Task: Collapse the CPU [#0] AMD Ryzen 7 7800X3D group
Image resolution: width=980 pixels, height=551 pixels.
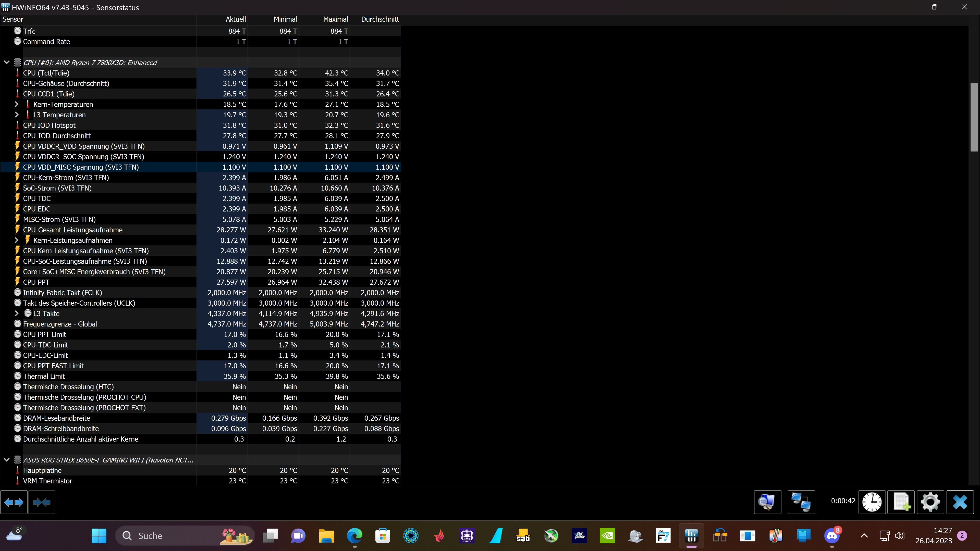Action: 6,62
